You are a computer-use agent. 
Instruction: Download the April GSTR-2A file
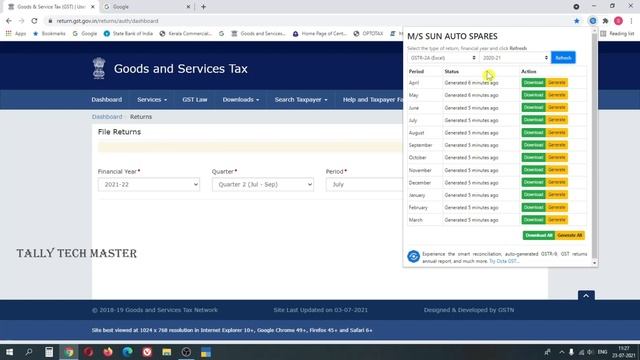tap(533, 82)
